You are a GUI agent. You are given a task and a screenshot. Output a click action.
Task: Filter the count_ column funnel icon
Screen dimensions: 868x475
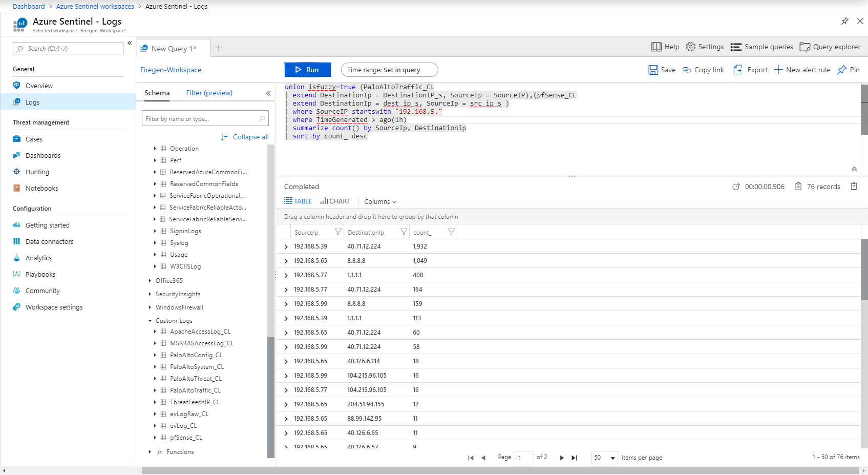pyautogui.click(x=451, y=232)
